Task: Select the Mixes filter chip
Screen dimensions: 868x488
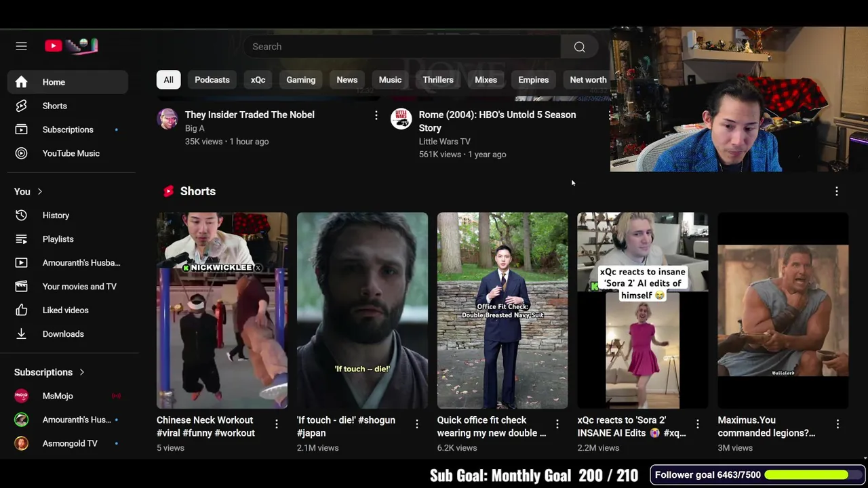Action: (x=486, y=80)
